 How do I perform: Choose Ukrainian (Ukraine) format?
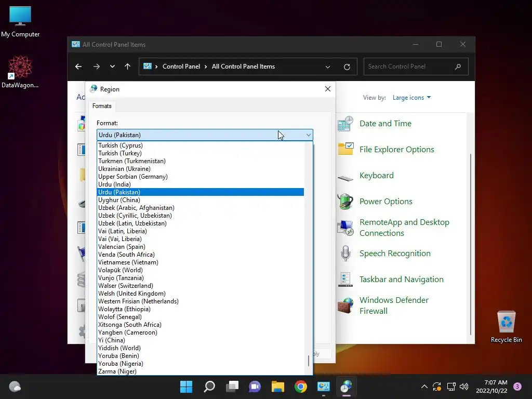pyautogui.click(x=200, y=169)
